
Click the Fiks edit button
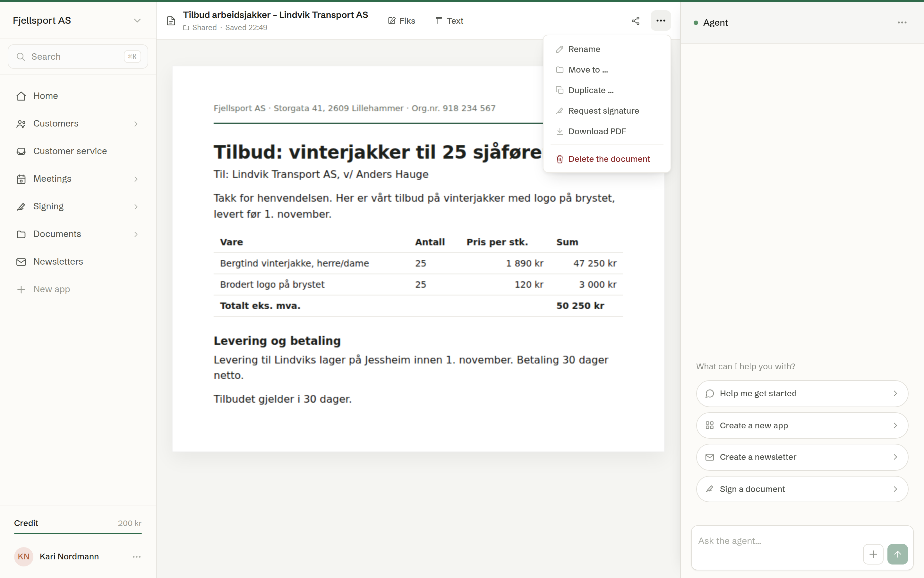402,21
